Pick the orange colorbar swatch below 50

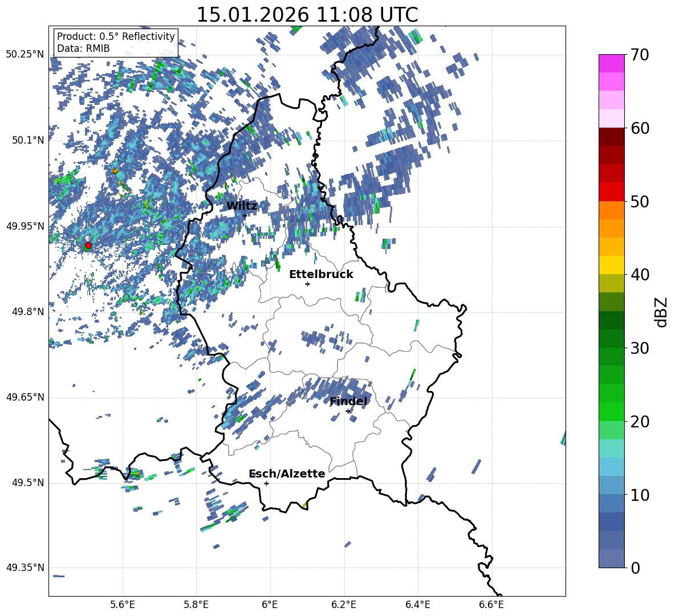[x=611, y=210]
